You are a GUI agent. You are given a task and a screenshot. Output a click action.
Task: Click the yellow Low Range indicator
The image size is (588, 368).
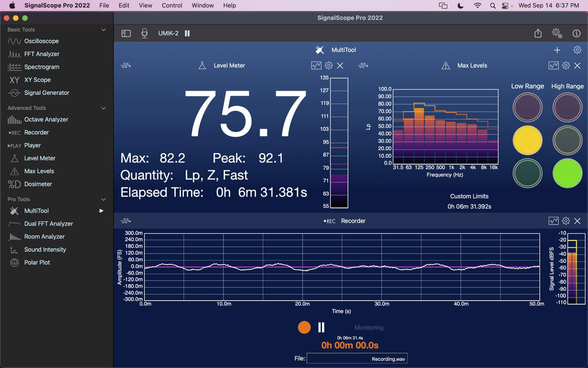(x=527, y=140)
